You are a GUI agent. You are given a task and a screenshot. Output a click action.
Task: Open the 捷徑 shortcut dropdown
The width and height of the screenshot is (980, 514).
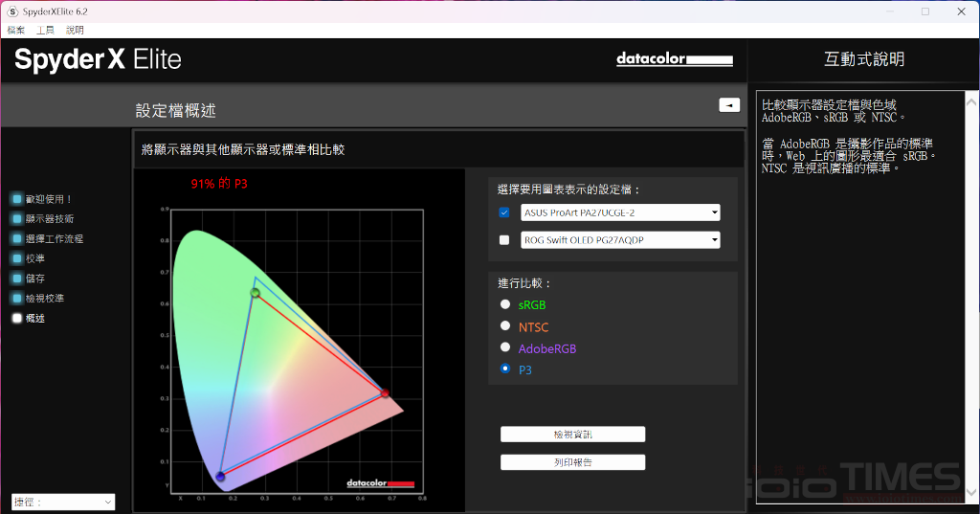click(63, 502)
